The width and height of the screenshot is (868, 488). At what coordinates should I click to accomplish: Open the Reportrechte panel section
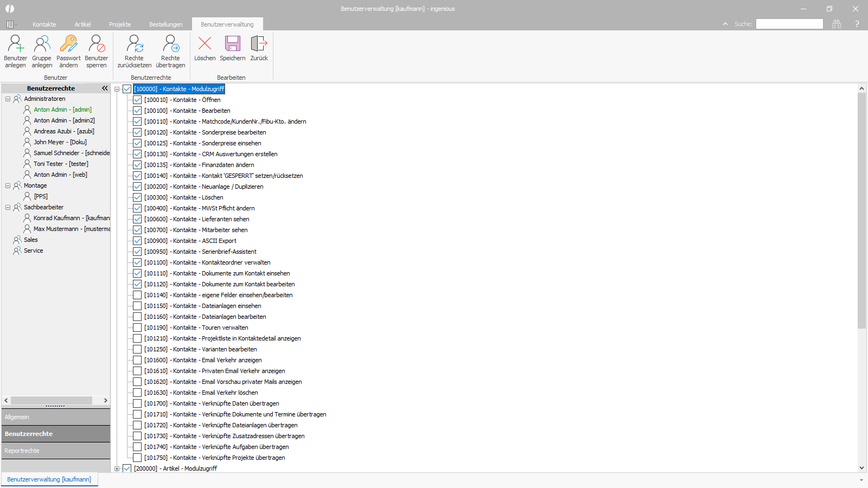click(x=56, y=451)
